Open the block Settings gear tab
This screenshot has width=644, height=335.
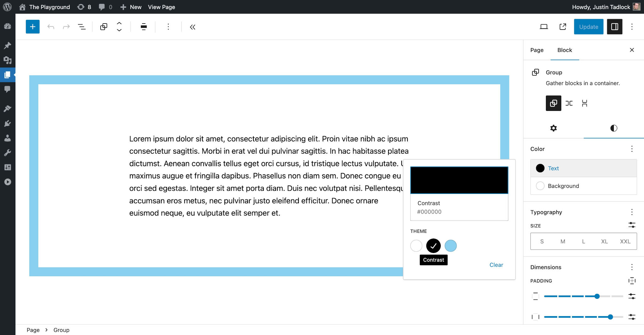(553, 128)
